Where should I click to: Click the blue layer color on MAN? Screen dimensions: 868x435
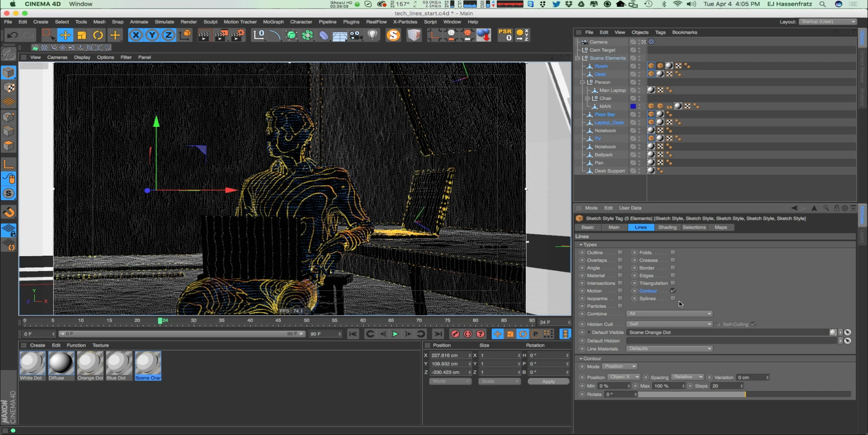(633, 106)
